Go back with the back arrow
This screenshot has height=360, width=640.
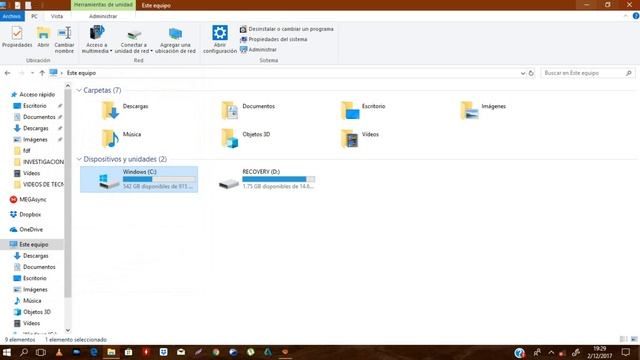point(7,73)
